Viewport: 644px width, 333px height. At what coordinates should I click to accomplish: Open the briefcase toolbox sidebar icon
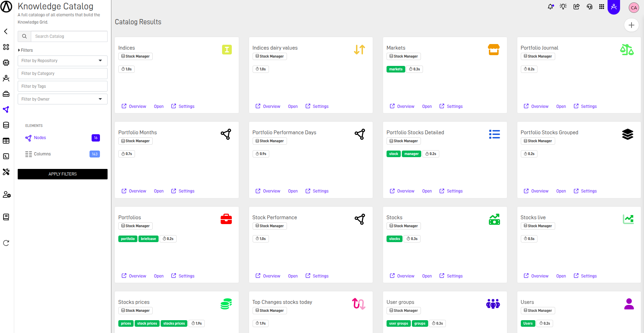click(6, 94)
